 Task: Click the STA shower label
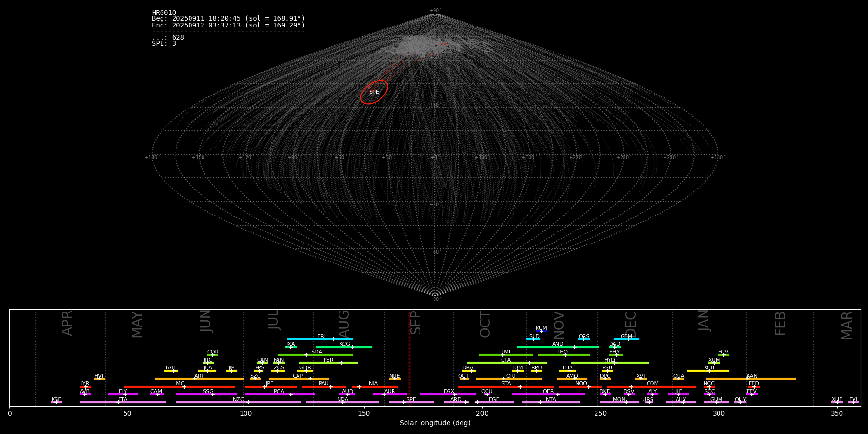pyautogui.click(x=506, y=384)
